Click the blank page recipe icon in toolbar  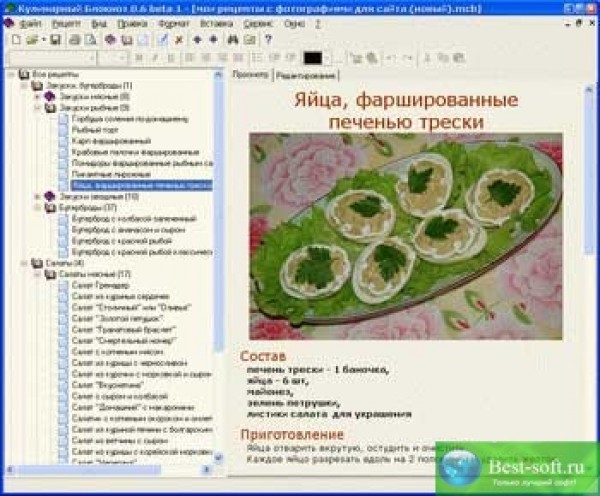point(143,39)
